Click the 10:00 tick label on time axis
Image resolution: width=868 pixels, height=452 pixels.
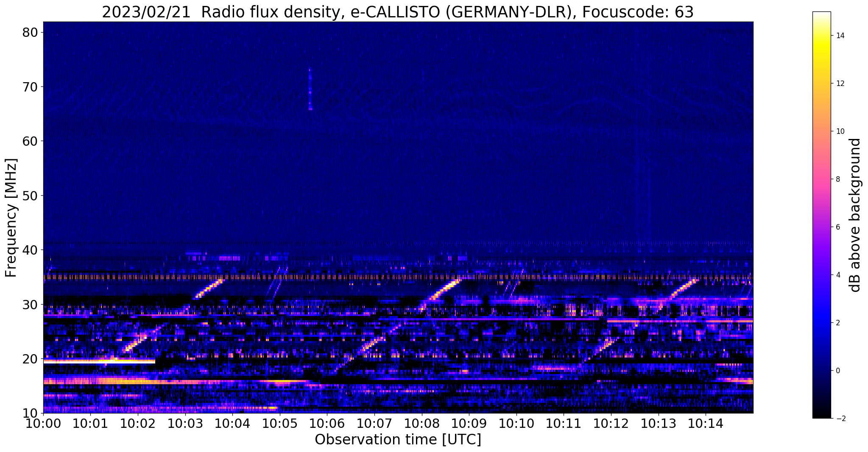[44, 423]
